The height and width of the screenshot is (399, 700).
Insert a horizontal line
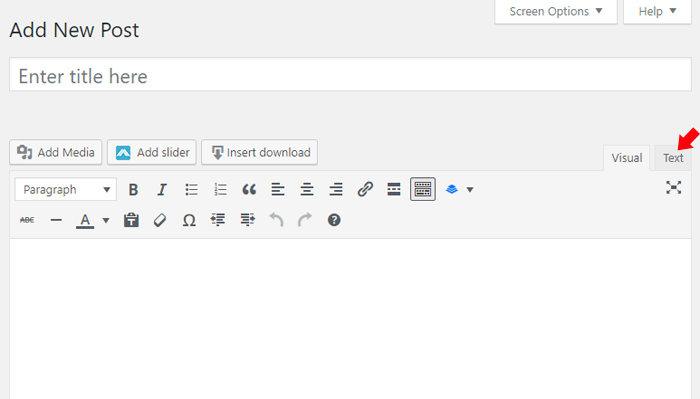pyautogui.click(x=56, y=220)
